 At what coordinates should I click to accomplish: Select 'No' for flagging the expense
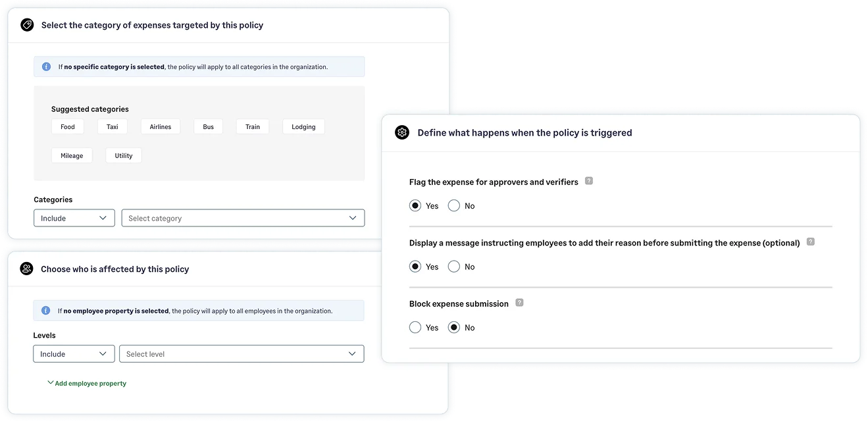(453, 205)
